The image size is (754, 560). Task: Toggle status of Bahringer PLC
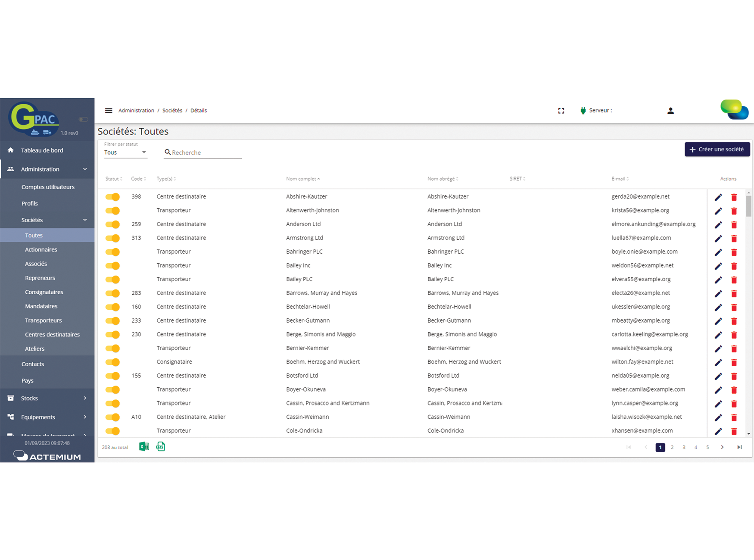[x=112, y=252]
